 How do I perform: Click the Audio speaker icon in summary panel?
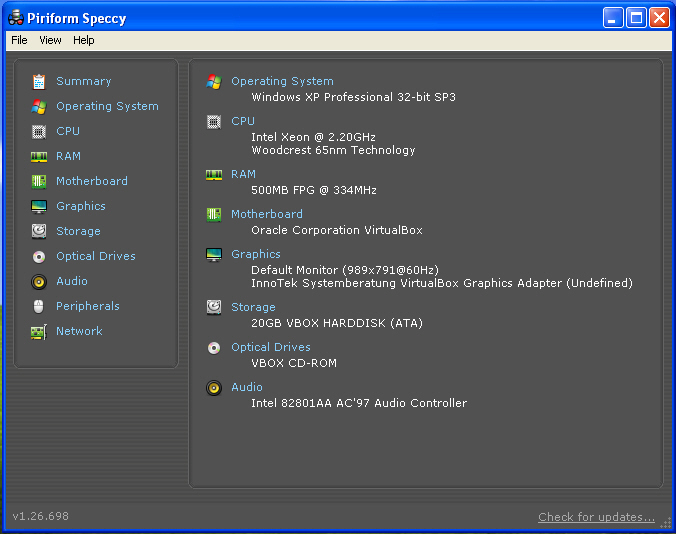click(x=214, y=388)
